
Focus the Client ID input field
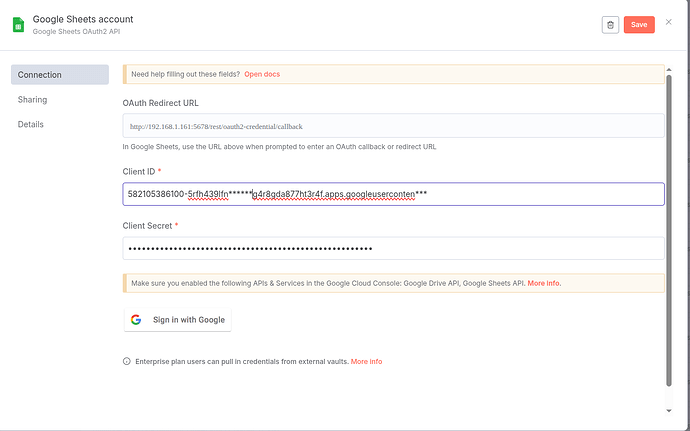pyautogui.click(x=393, y=194)
